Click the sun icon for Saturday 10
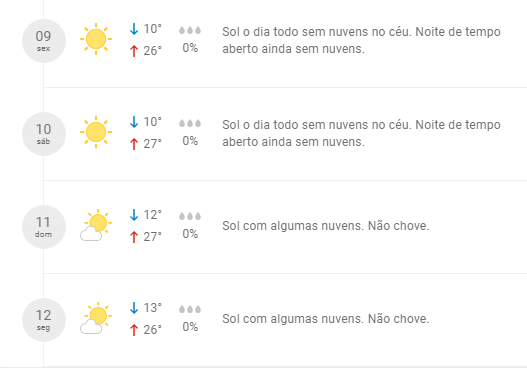Image resolution: width=527 pixels, height=368 pixels. tap(96, 132)
